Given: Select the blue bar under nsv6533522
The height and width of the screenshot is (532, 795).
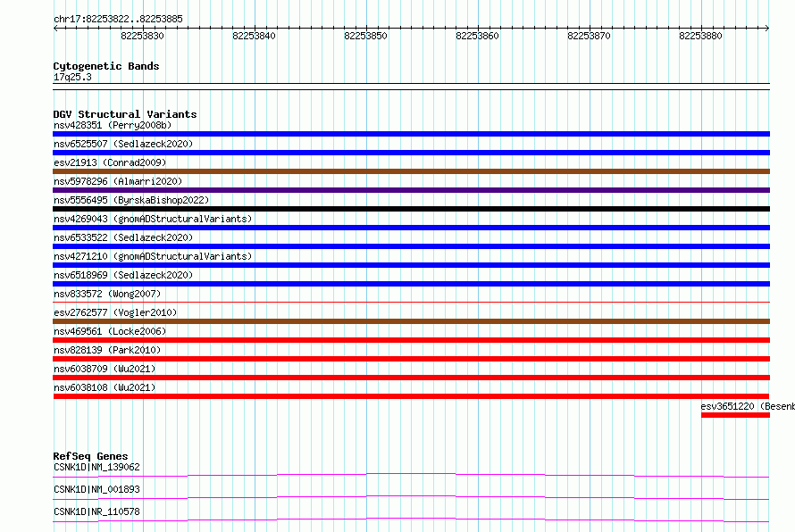Looking at the screenshot, I should (x=411, y=246).
